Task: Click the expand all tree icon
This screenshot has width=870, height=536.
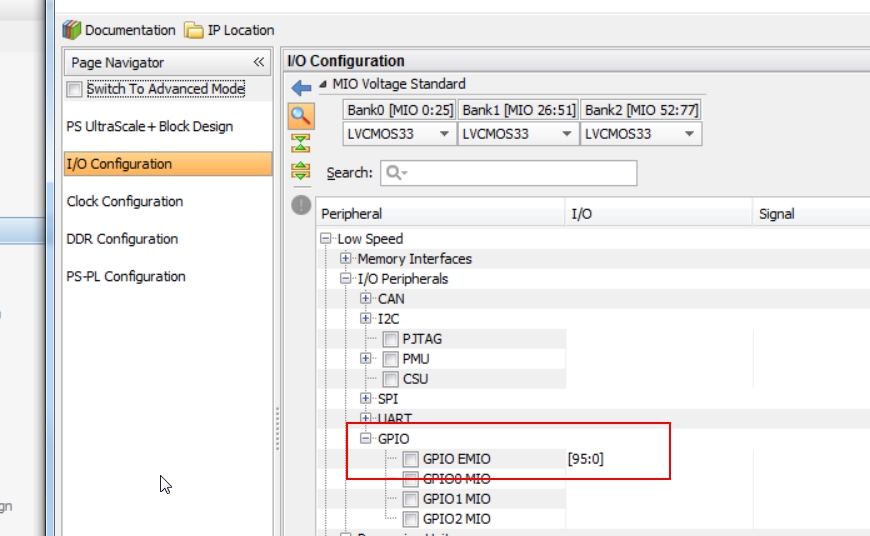Action: pyautogui.click(x=300, y=171)
